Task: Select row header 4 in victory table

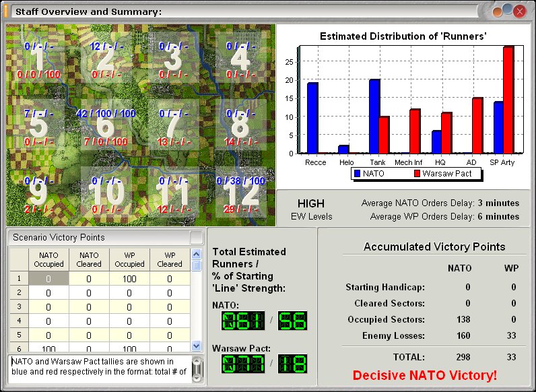Action: tap(19, 321)
